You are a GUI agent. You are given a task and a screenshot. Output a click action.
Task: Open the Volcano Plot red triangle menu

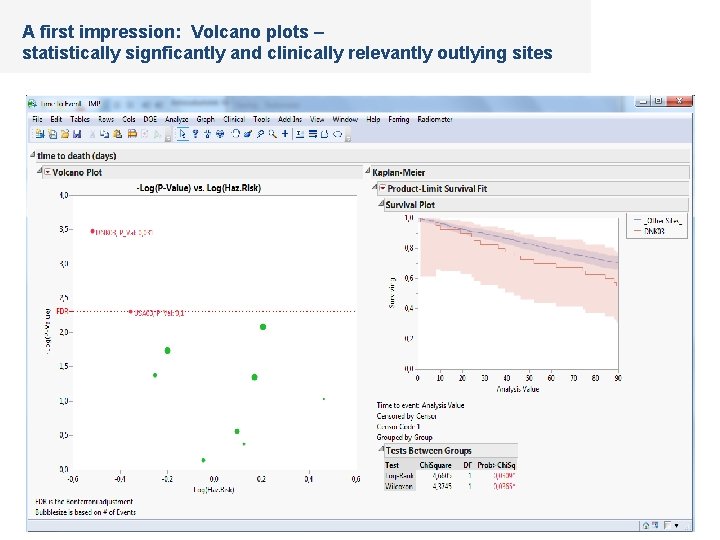pyautogui.click(x=47, y=173)
